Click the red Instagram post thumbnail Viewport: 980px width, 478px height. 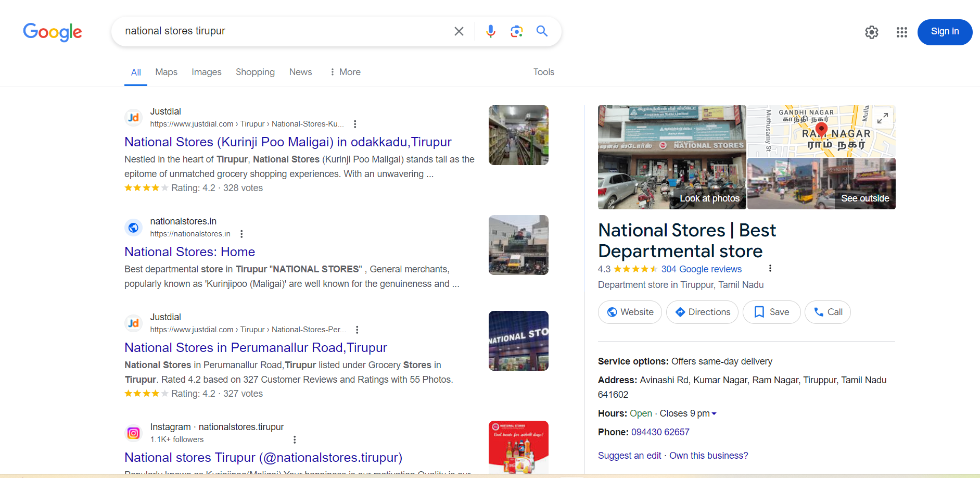518,447
